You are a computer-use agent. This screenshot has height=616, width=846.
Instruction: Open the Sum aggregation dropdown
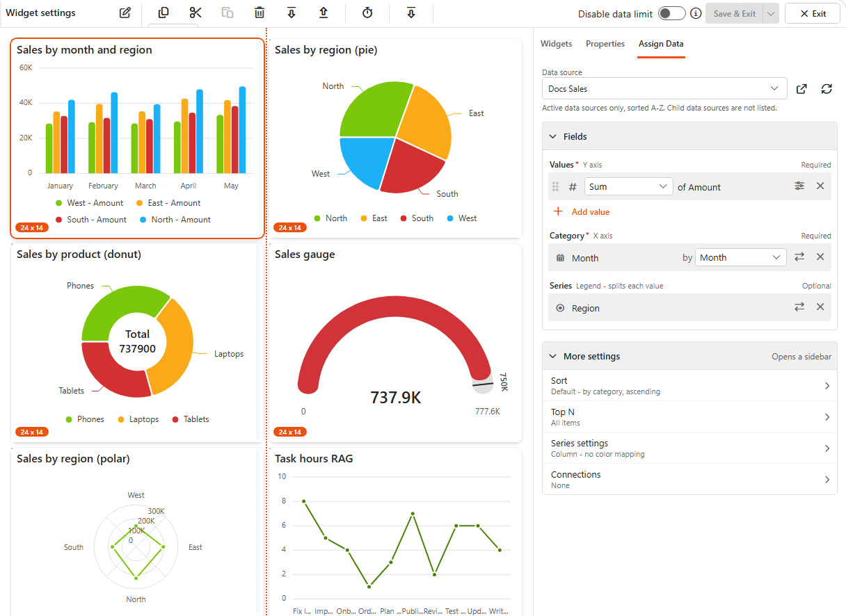[629, 186]
